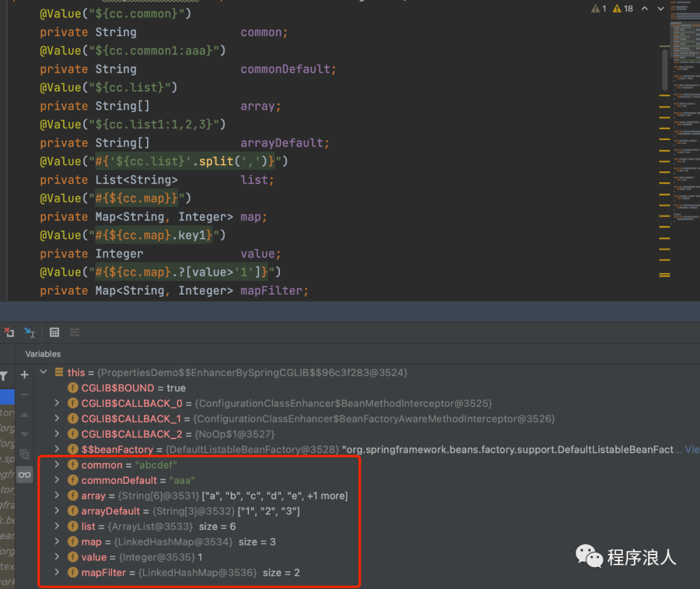
Task: Click the List<String> type in code
Action: click(x=136, y=180)
